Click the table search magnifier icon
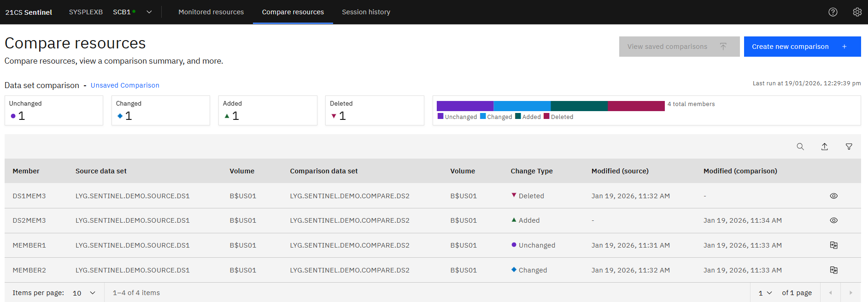This screenshot has width=868, height=302. click(800, 147)
